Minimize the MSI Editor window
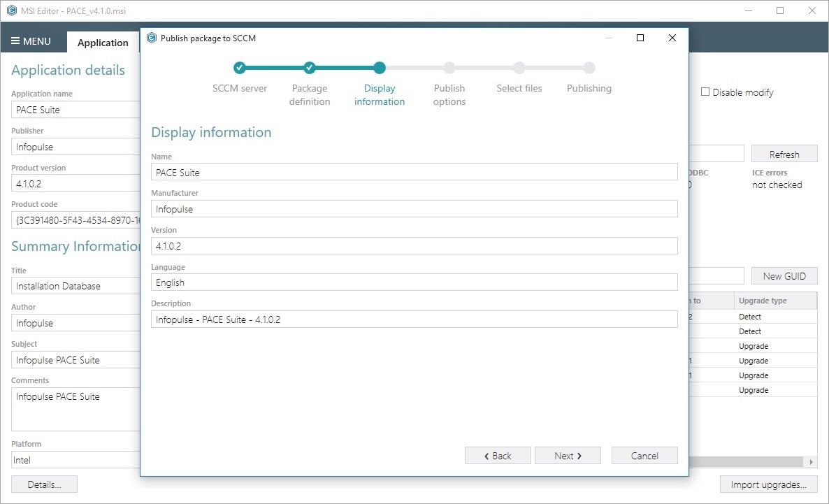This screenshot has height=504, width=829. tap(749, 10)
